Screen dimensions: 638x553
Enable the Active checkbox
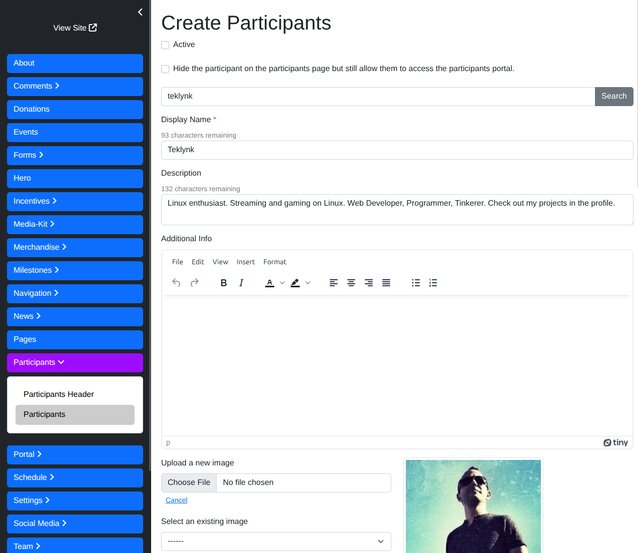165,45
